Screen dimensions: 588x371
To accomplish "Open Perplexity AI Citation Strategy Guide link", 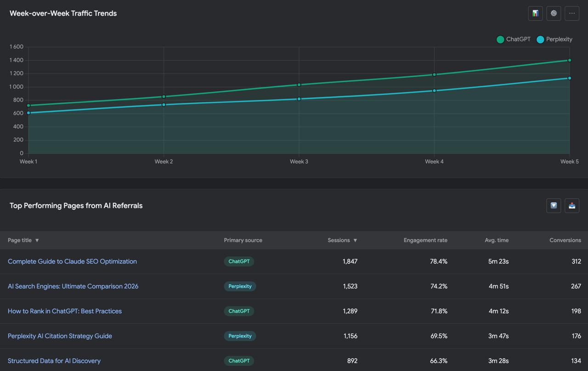I will click(x=60, y=336).
